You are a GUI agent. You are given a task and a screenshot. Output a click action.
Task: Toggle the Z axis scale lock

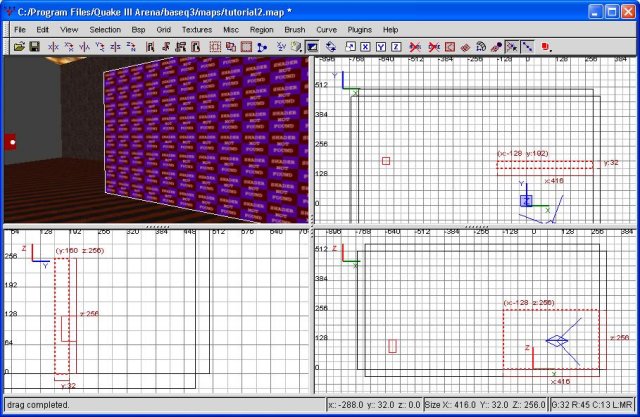click(396, 47)
